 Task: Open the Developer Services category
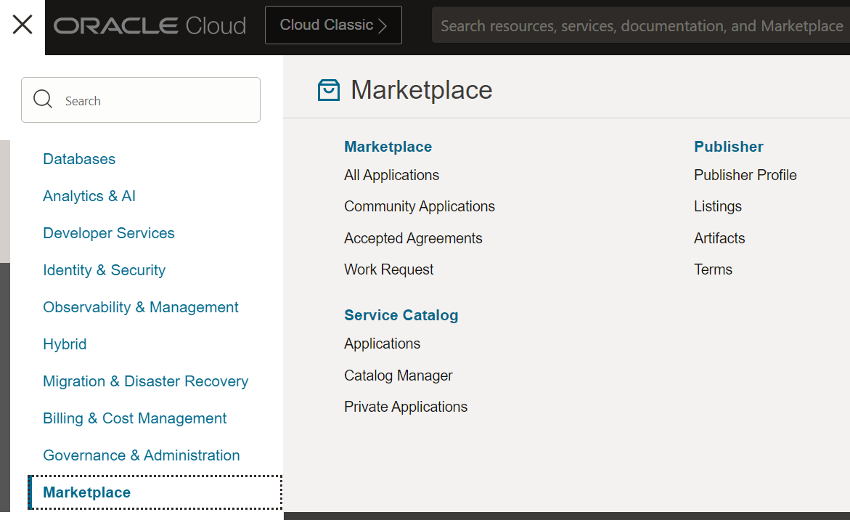pyautogui.click(x=109, y=233)
